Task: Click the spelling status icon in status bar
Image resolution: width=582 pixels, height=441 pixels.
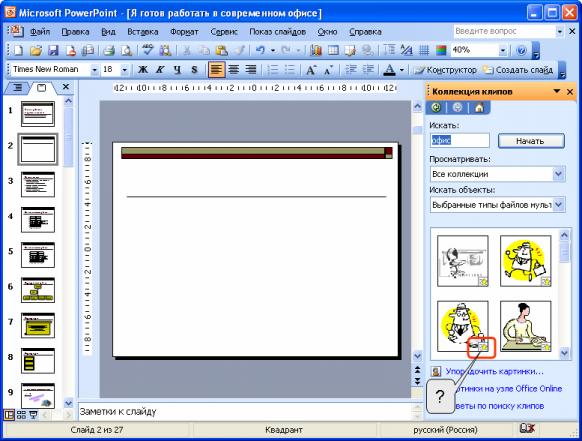Action: tap(527, 429)
